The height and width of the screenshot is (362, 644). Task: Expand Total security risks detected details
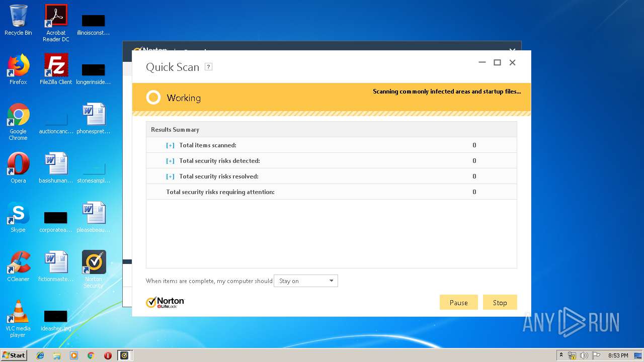click(170, 161)
